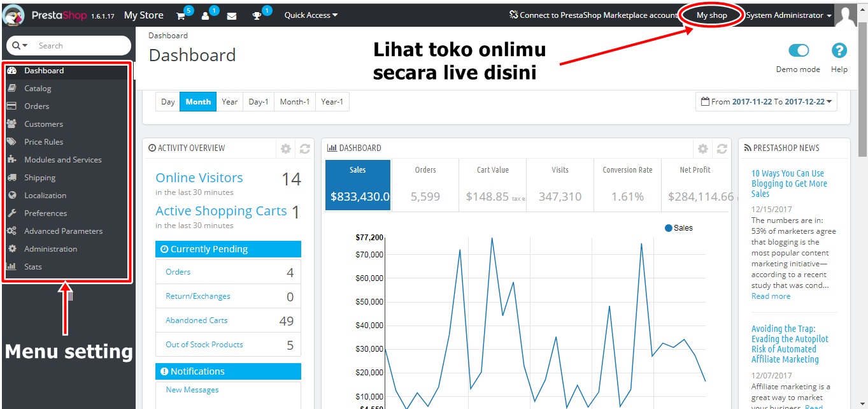This screenshot has height=409, width=868.
Task: Open the Abandoned Carts link
Action: click(x=196, y=320)
